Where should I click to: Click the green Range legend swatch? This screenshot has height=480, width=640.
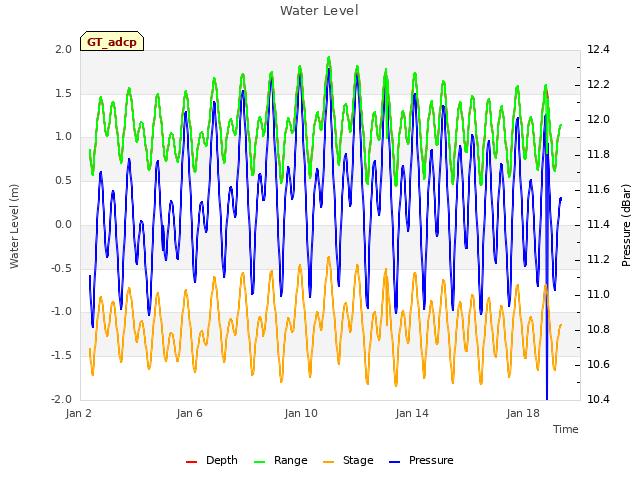pyautogui.click(x=260, y=462)
